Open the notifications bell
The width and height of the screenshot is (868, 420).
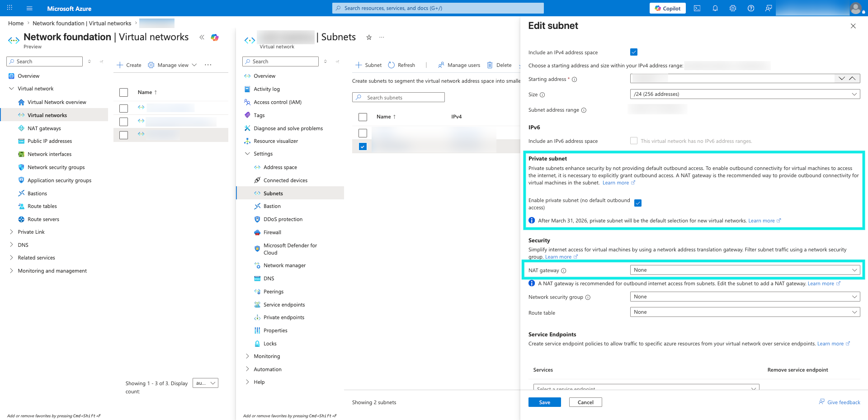click(715, 8)
